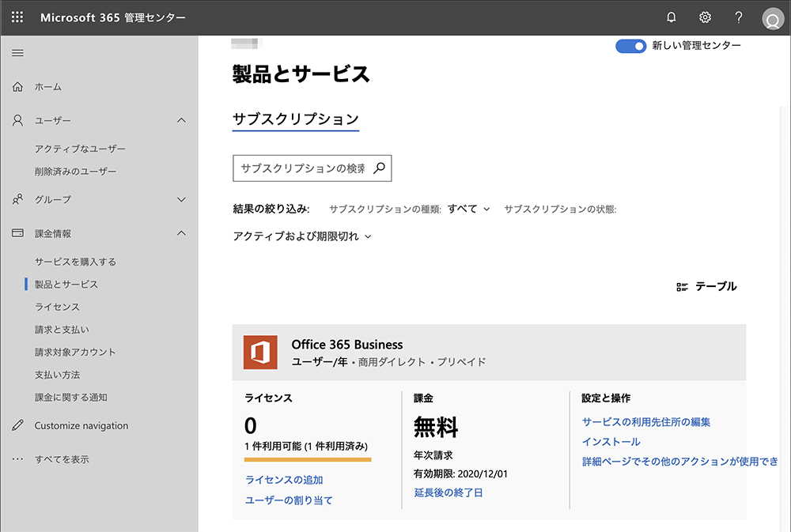Viewport: 791px width, 532px height.
Task: Click the Office 365 Business logo
Action: [x=260, y=352]
